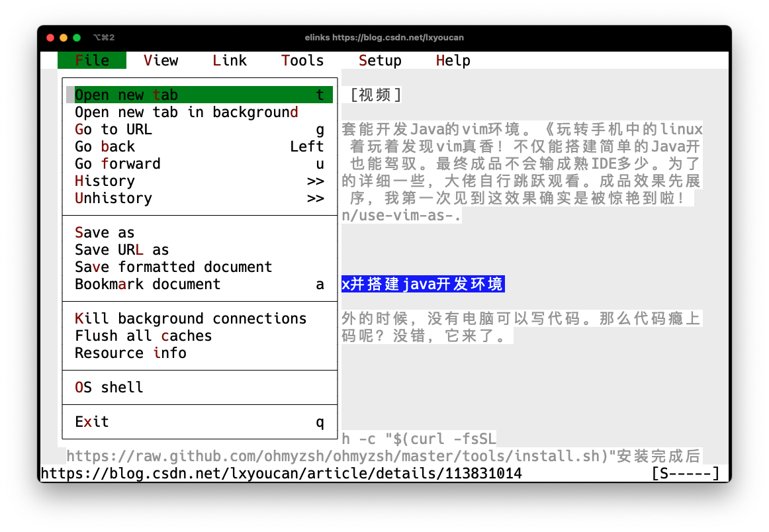Follow the highlighted java开发环境 link
Image resolution: width=769 pixels, height=532 pixels.
click(x=423, y=284)
